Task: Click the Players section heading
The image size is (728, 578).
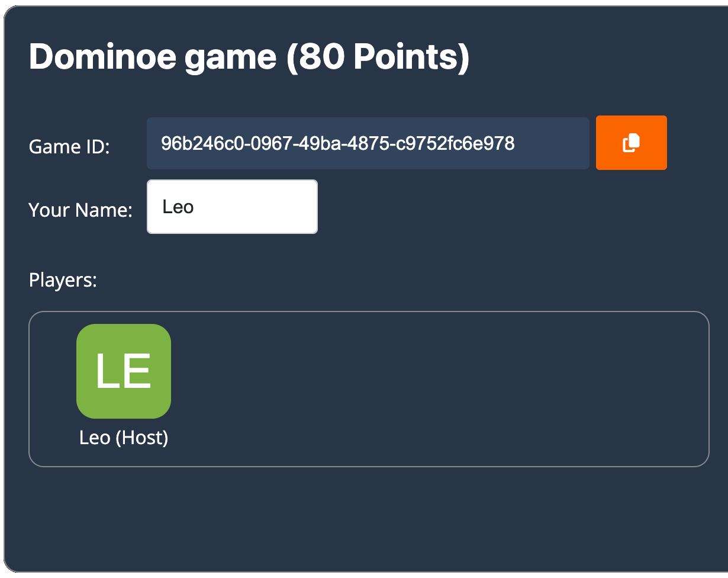Action: tap(62, 280)
